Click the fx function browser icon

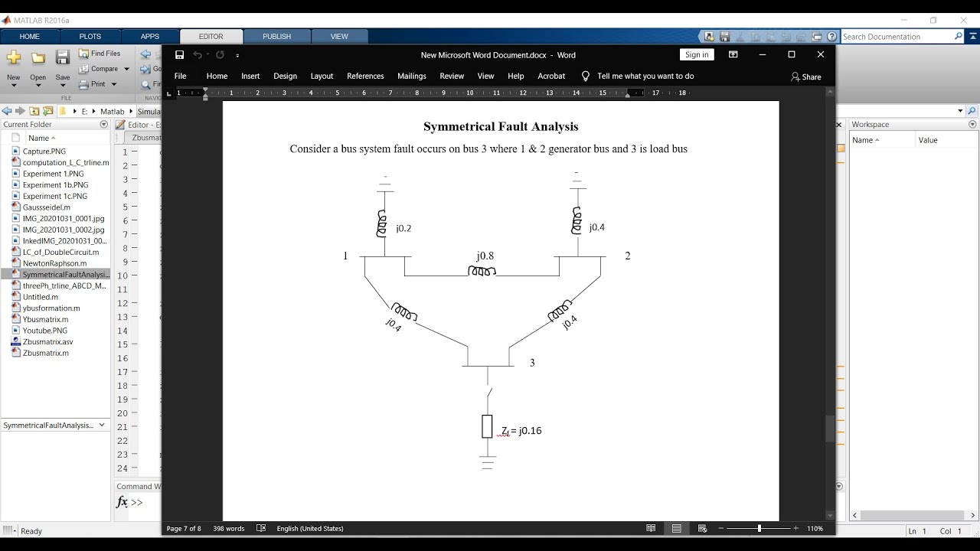pos(122,502)
